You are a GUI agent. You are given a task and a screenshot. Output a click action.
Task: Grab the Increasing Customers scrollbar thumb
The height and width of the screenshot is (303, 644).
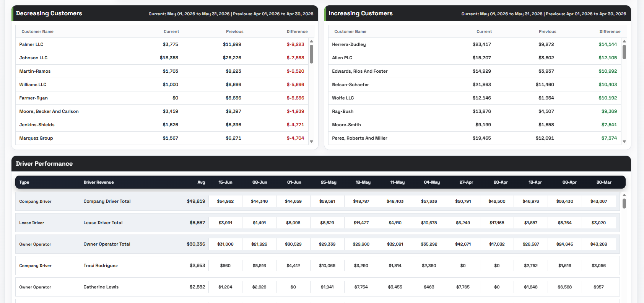[x=624, y=52]
